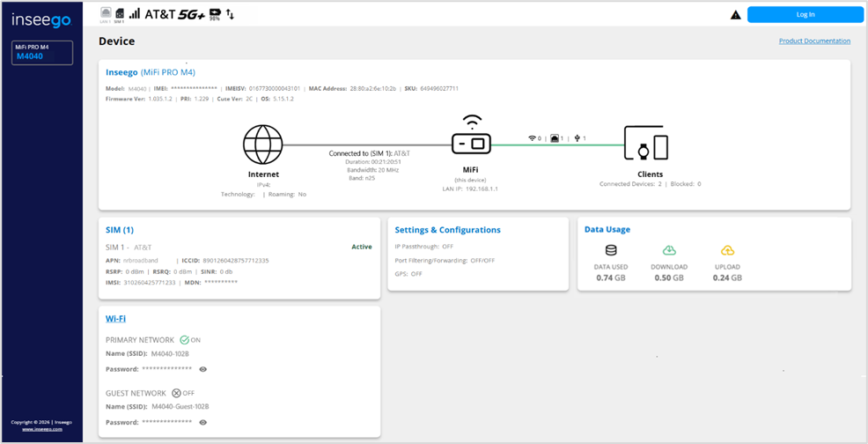The width and height of the screenshot is (868, 444).
Task: Open the Wi-Fi section heading link
Action: pyautogui.click(x=115, y=319)
